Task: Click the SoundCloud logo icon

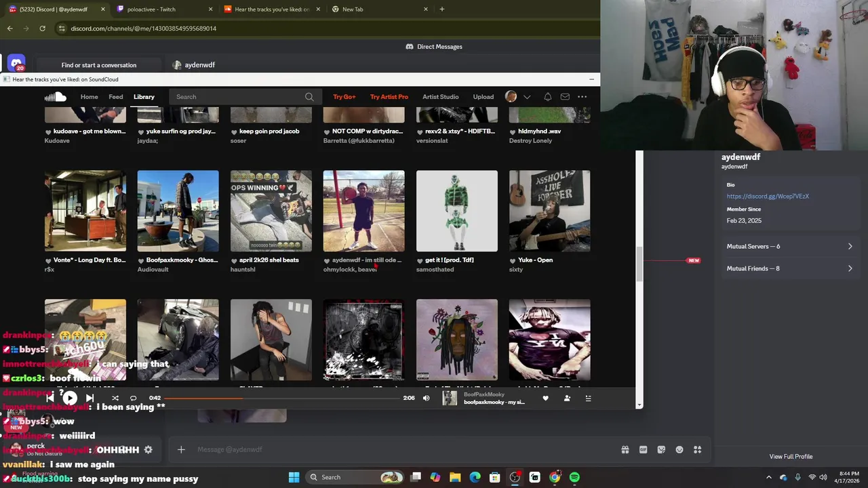Action: coord(56,97)
